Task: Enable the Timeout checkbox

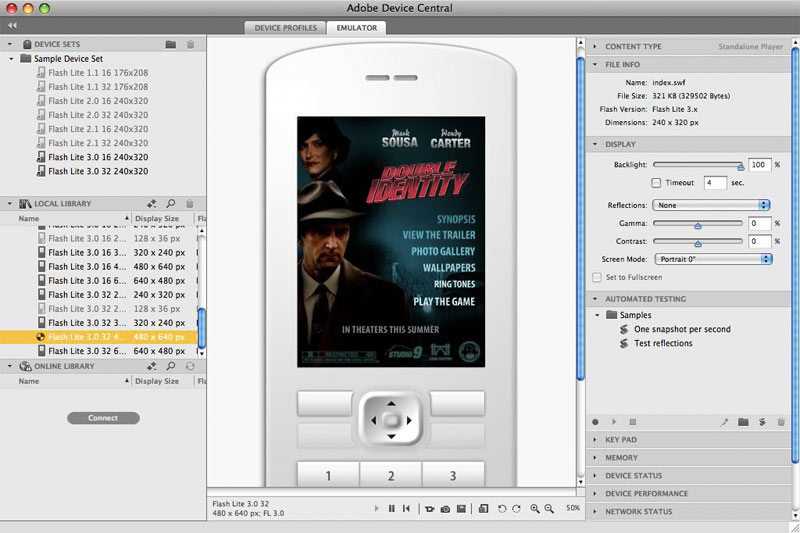Action: tap(656, 183)
